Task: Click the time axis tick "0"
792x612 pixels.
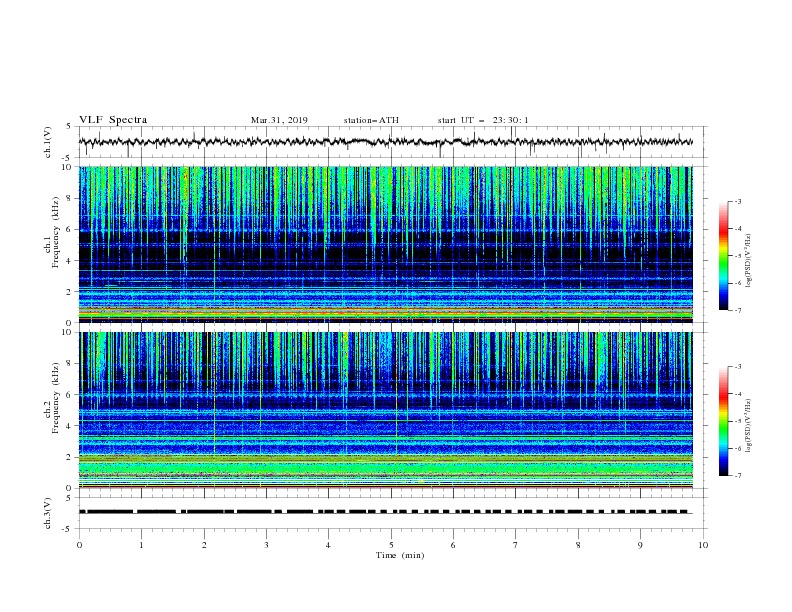Action: (79, 545)
